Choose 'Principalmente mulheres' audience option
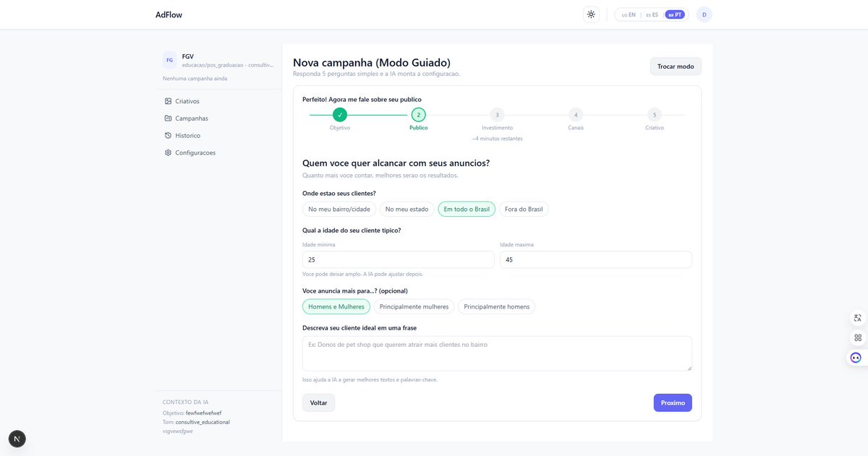The height and width of the screenshot is (456, 868). pos(414,306)
